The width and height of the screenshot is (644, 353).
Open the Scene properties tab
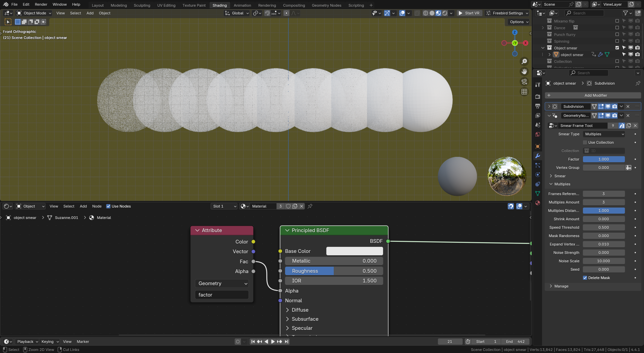tap(538, 125)
